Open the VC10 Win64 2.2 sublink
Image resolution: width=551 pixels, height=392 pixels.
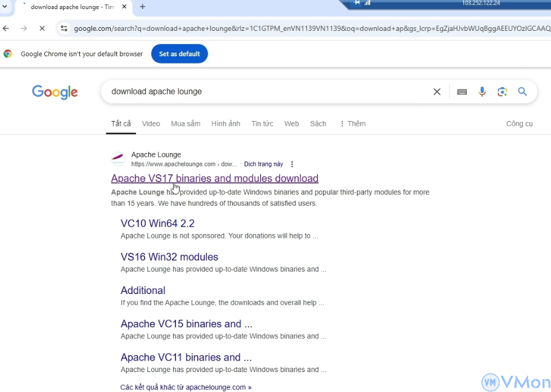click(x=157, y=223)
